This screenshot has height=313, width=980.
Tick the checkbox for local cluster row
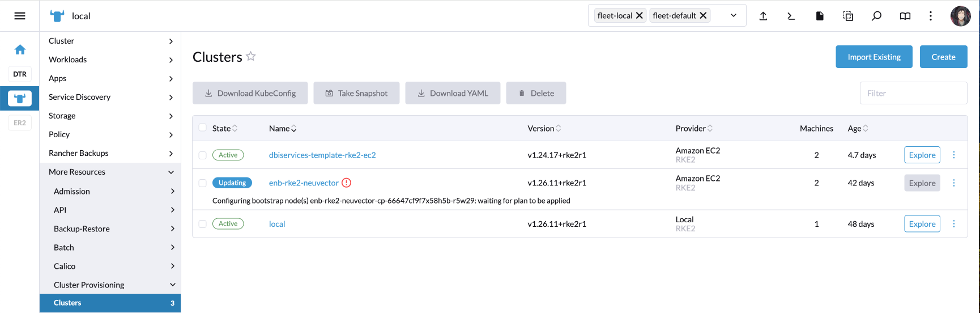[x=203, y=224]
